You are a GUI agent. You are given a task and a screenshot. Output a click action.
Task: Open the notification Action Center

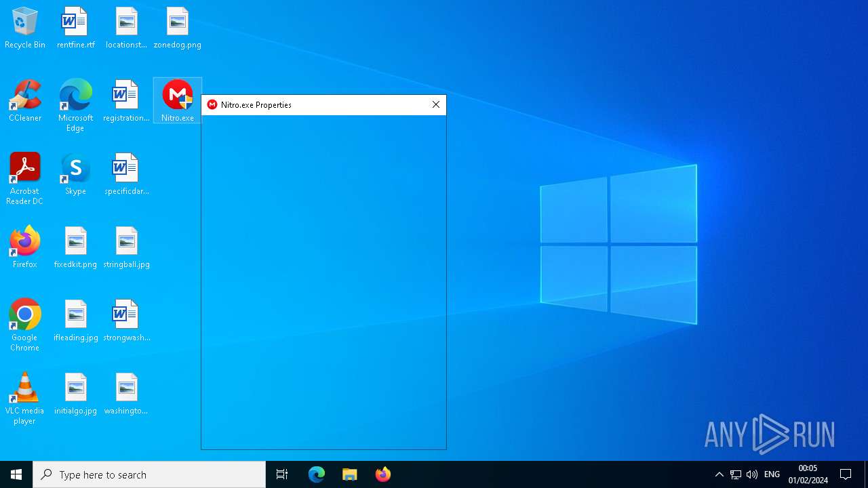tap(846, 474)
